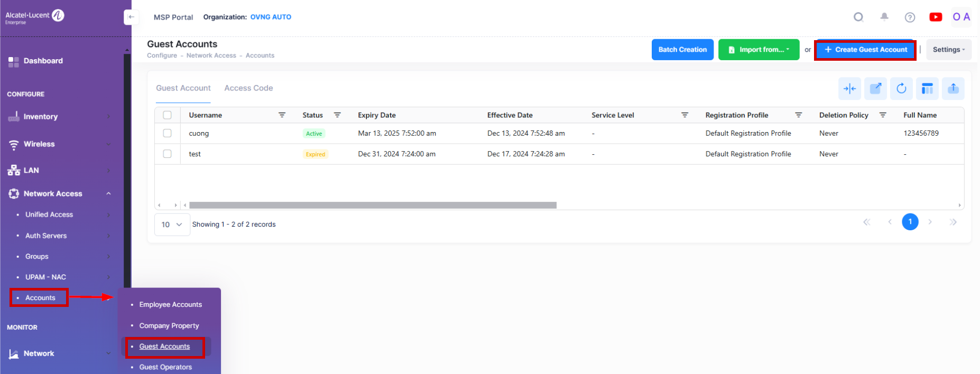980x374 pixels.
Task: Click the export upload icon
Action: (x=953, y=89)
